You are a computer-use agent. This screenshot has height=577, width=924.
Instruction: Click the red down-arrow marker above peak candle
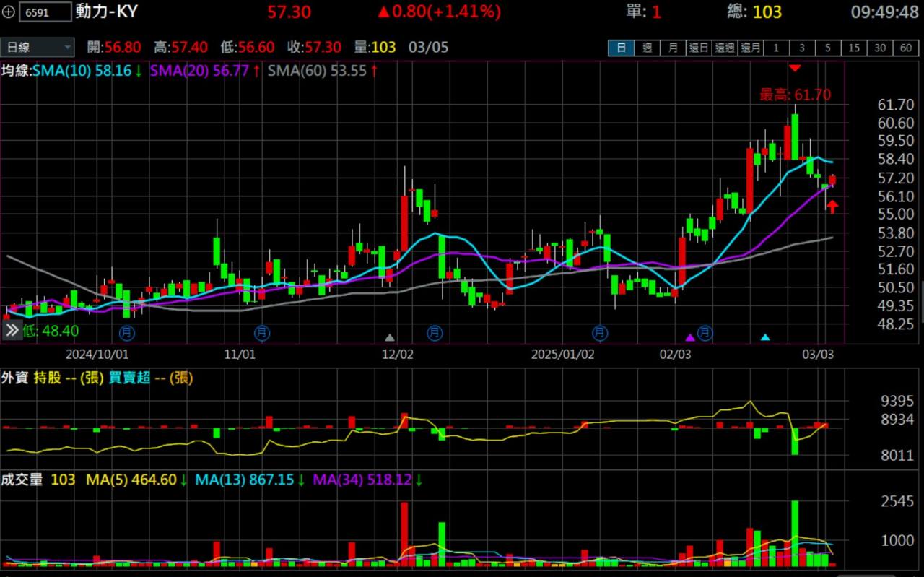[x=795, y=68]
